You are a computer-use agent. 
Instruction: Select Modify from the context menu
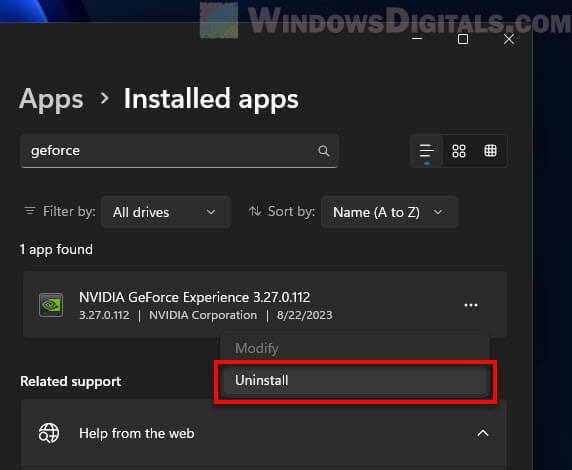[x=355, y=348]
